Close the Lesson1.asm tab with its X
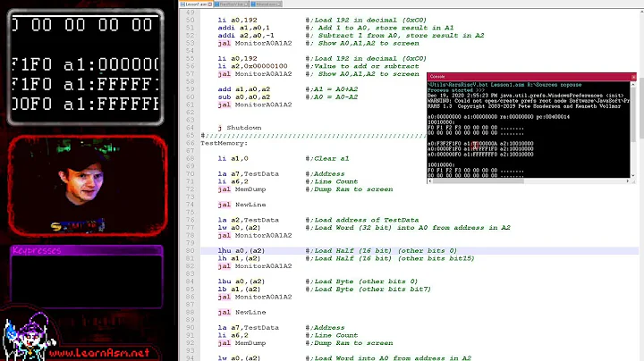Viewport: 644px width, 361px height. pos(212,4)
